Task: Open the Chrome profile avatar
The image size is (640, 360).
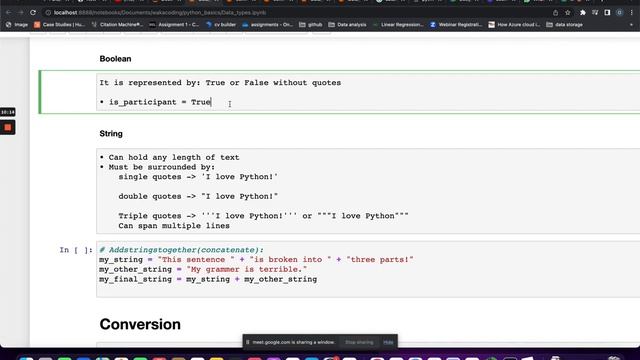Action: pyautogui.click(x=620, y=13)
